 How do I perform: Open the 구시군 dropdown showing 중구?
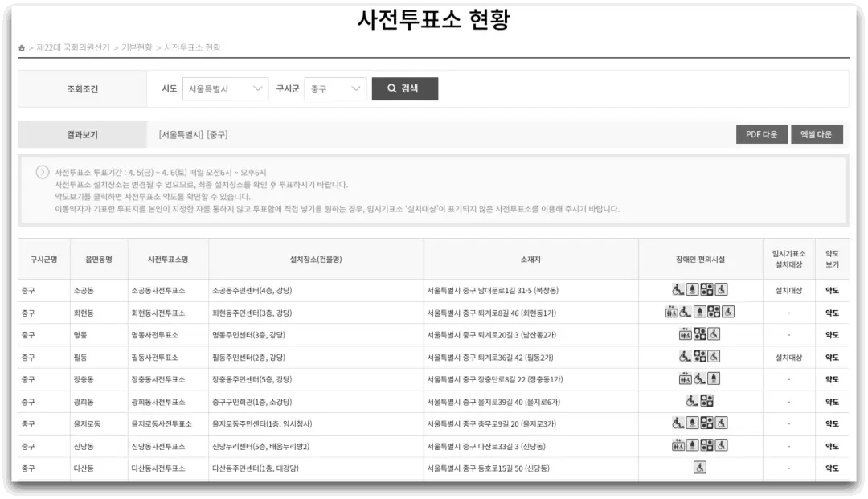pyautogui.click(x=335, y=88)
